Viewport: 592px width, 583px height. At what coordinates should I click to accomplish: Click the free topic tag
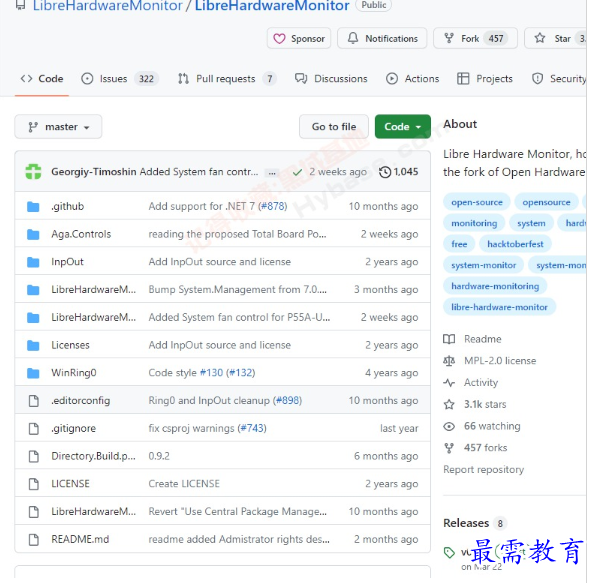[x=459, y=244]
